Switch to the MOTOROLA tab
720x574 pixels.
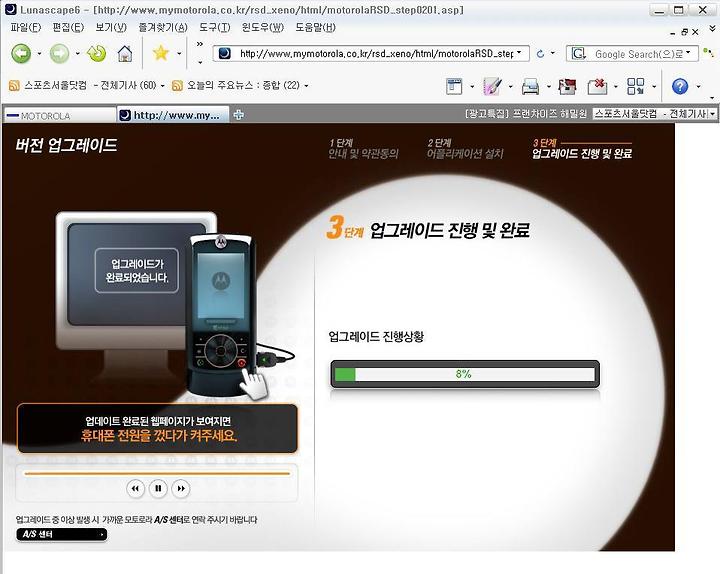point(60,115)
